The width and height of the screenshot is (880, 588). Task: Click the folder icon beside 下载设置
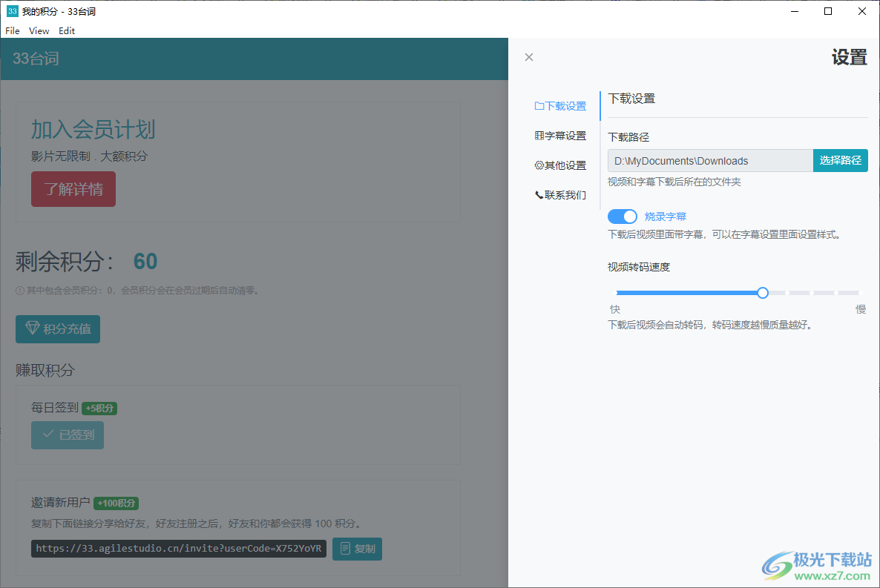(539, 106)
